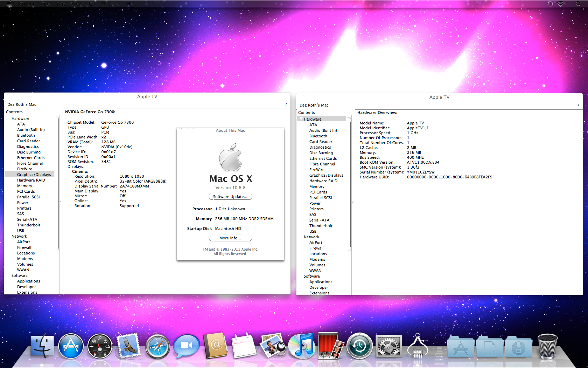Click the Wi-Fi menu bar icon

coord(561,4)
